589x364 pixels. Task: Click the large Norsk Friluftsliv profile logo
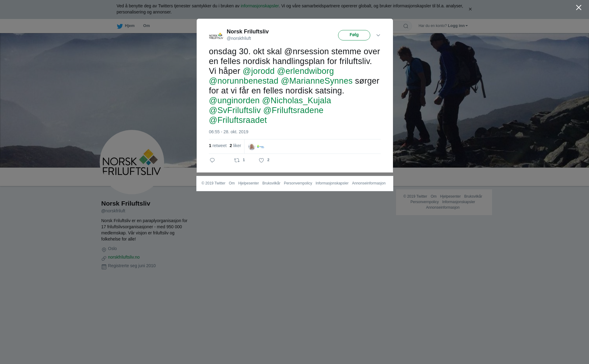[x=132, y=162]
